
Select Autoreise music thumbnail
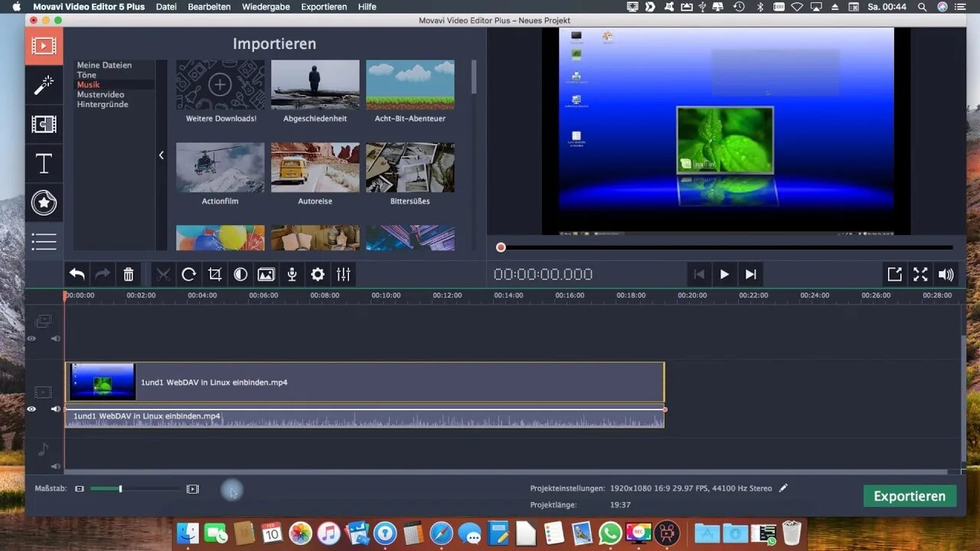[x=315, y=168]
